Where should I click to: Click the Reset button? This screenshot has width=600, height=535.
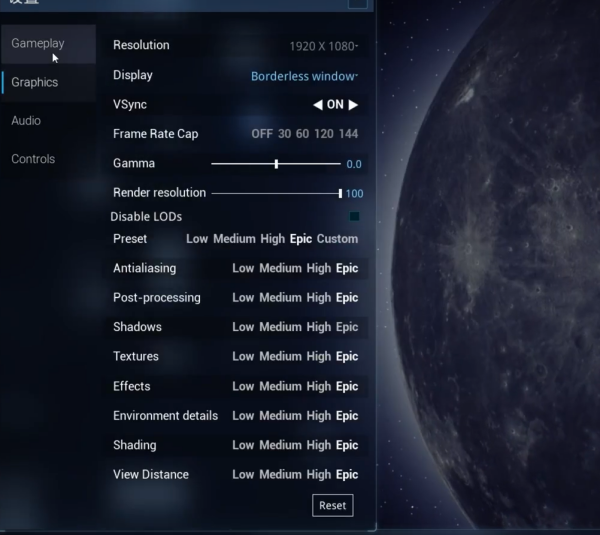(333, 506)
